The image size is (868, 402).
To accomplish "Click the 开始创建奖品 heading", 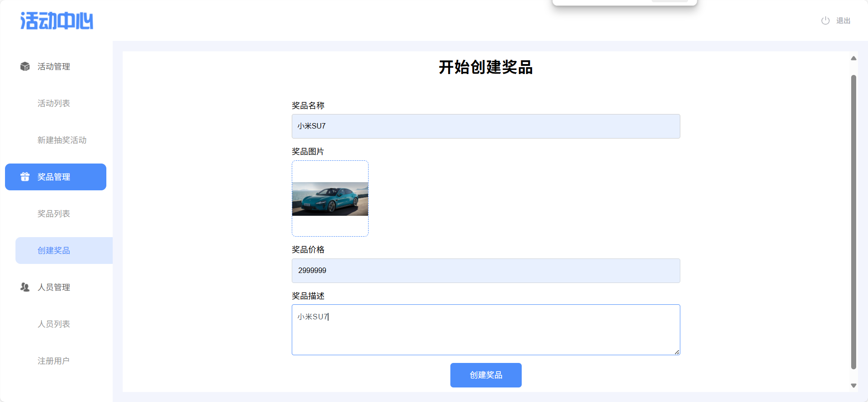I will point(486,67).
